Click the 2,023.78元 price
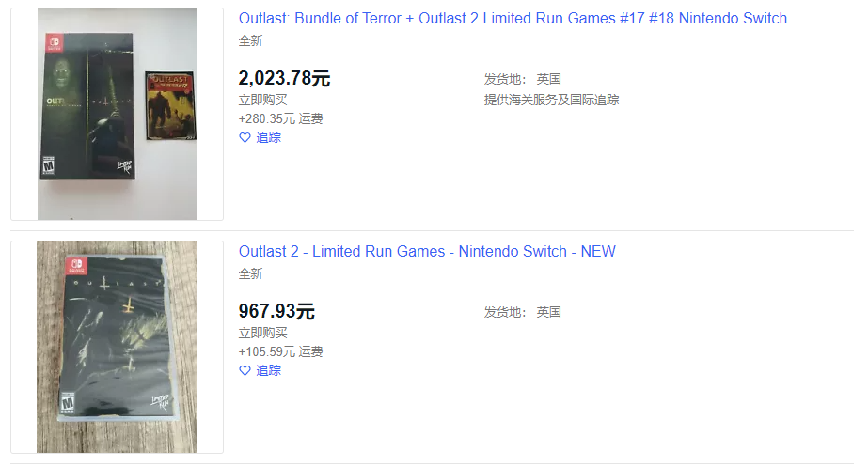The height and width of the screenshot is (467, 868). tap(284, 78)
